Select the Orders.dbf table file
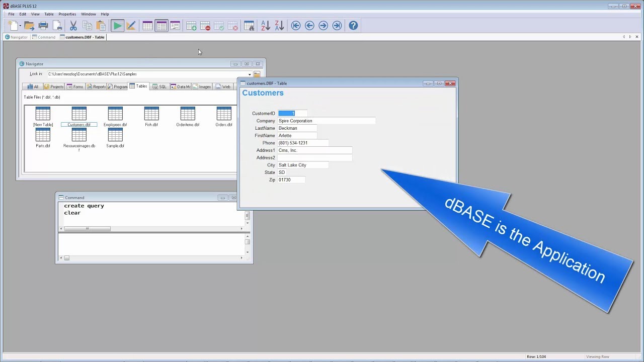Screen dimensions: 644x362 (224, 117)
